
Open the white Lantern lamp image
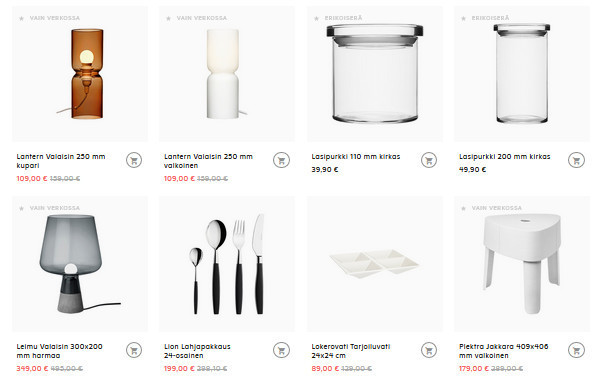click(227, 74)
